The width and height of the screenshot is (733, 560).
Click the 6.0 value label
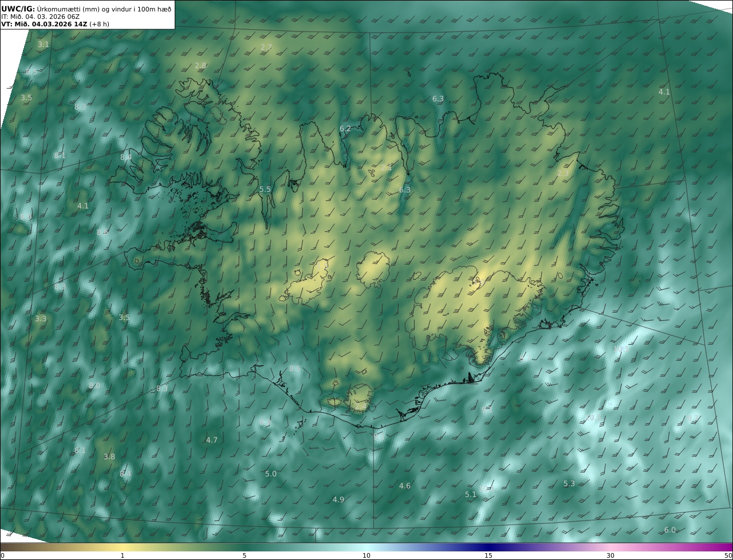coord(670,530)
